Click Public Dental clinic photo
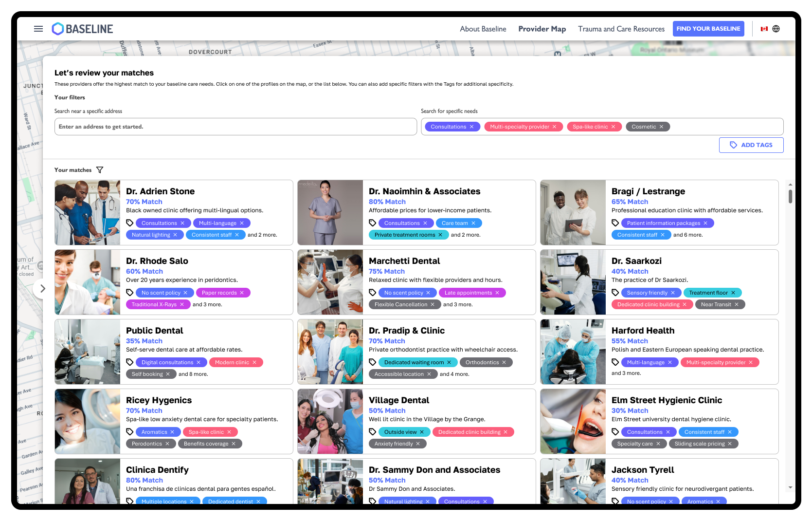The height and width of the screenshot is (521, 812). (x=88, y=352)
